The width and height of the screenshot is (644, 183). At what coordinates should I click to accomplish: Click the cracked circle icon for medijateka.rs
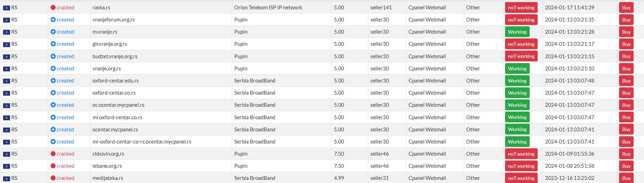53,178
